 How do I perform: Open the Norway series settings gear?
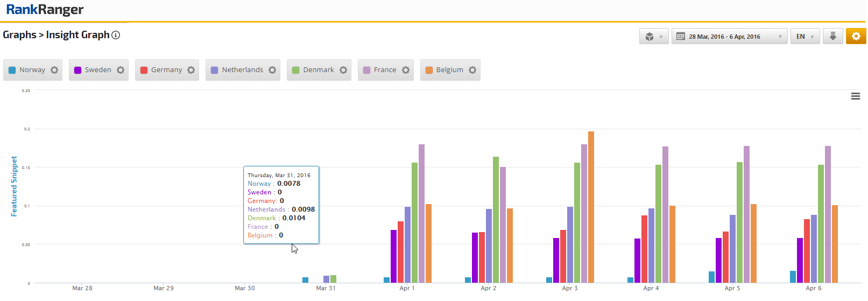click(54, 70)
